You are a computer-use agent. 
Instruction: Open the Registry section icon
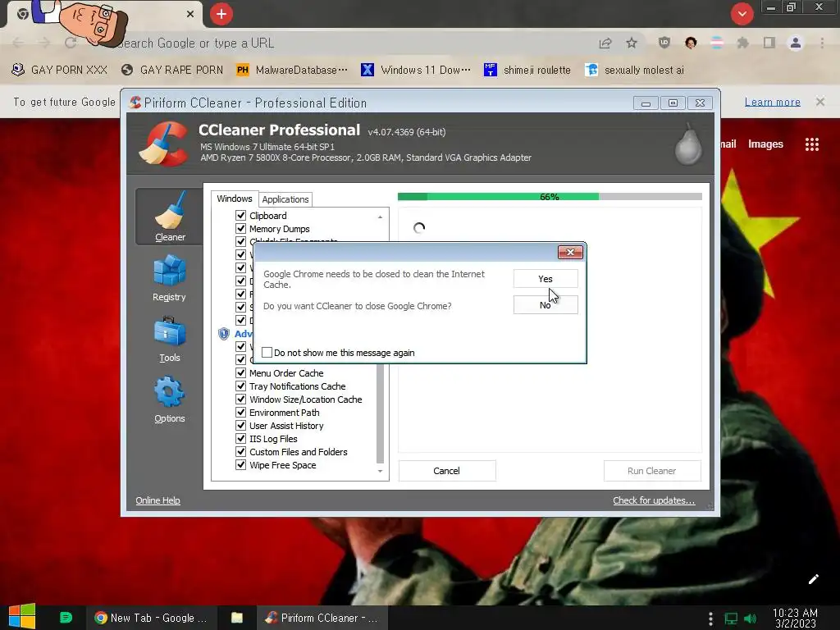pyautogui.click(x=169, y=271)
